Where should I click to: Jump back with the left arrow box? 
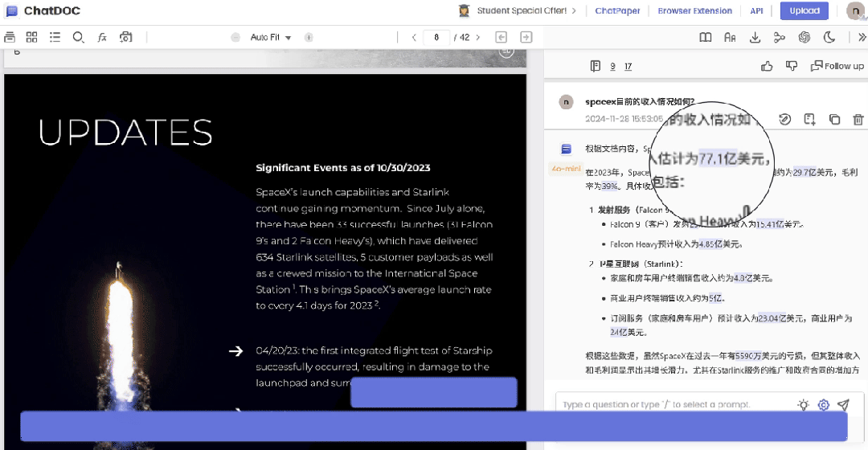501,37
